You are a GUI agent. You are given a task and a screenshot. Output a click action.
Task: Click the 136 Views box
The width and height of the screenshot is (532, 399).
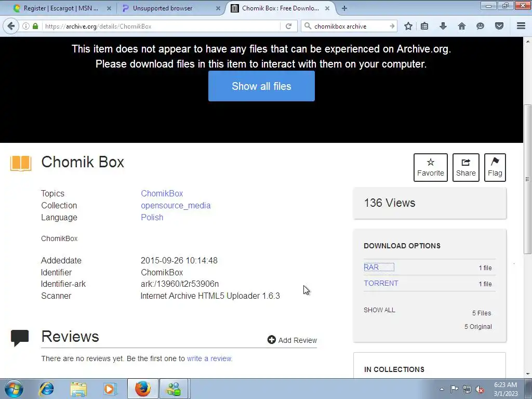point(430,203)
